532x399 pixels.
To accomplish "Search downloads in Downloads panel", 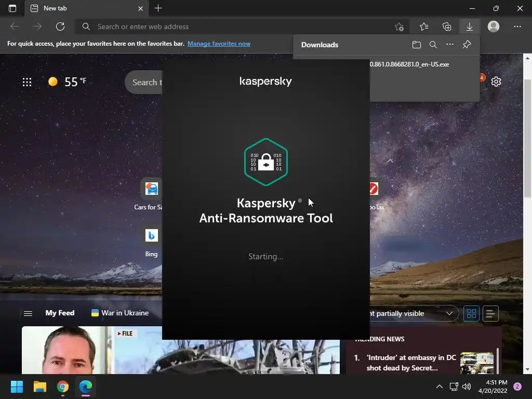I will pos(433,45).
